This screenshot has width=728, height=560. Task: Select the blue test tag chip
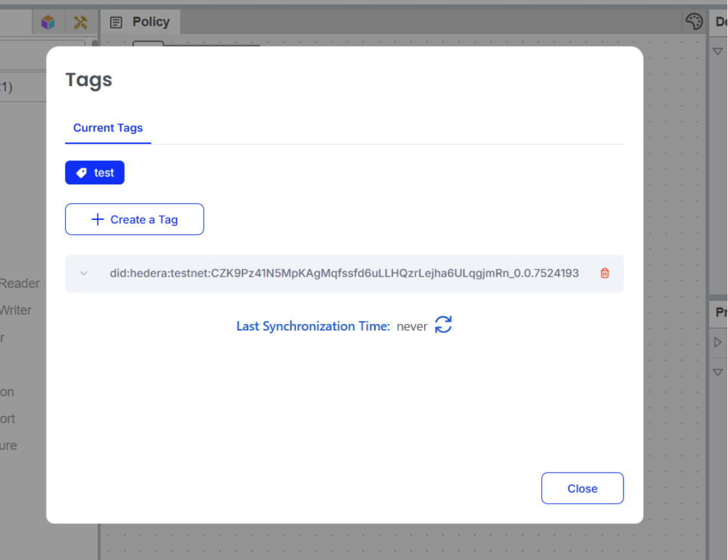tap(95, 173)
